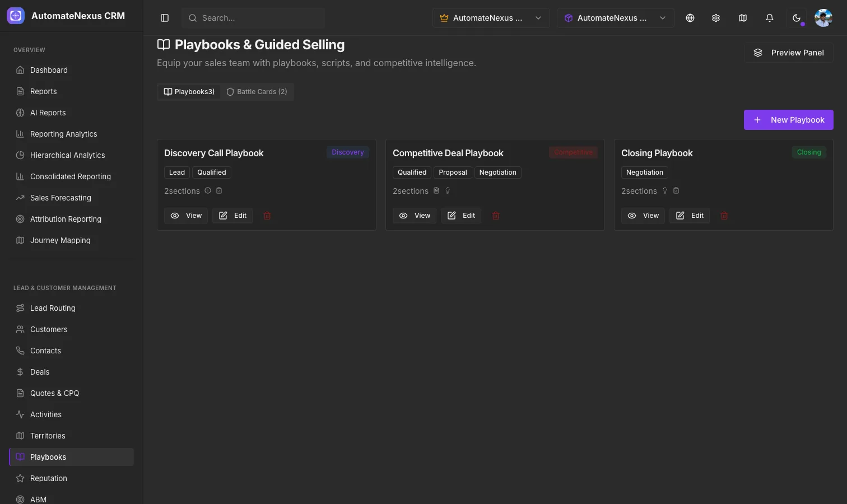
Task: Toggle the sidebar collapse icon
Action: 165,18
